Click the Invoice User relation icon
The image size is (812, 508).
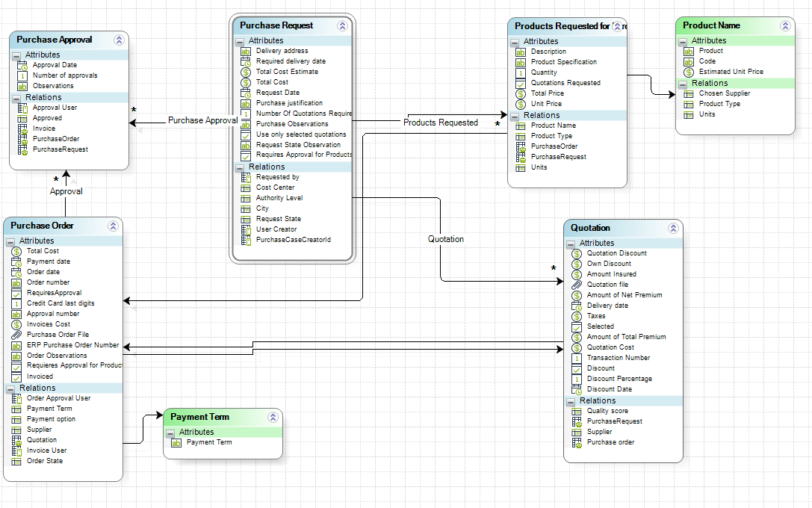(16, 450)
